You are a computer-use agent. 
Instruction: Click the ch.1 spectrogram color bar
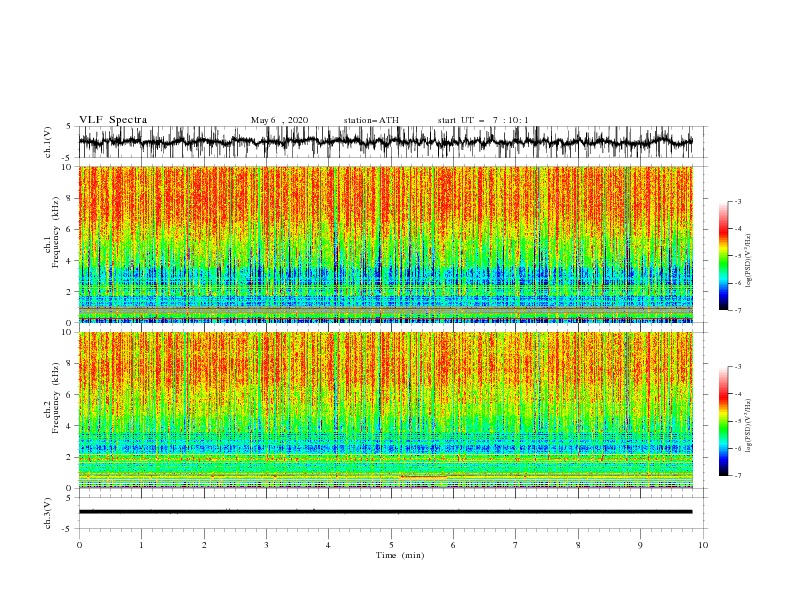[x=723, y=256]
